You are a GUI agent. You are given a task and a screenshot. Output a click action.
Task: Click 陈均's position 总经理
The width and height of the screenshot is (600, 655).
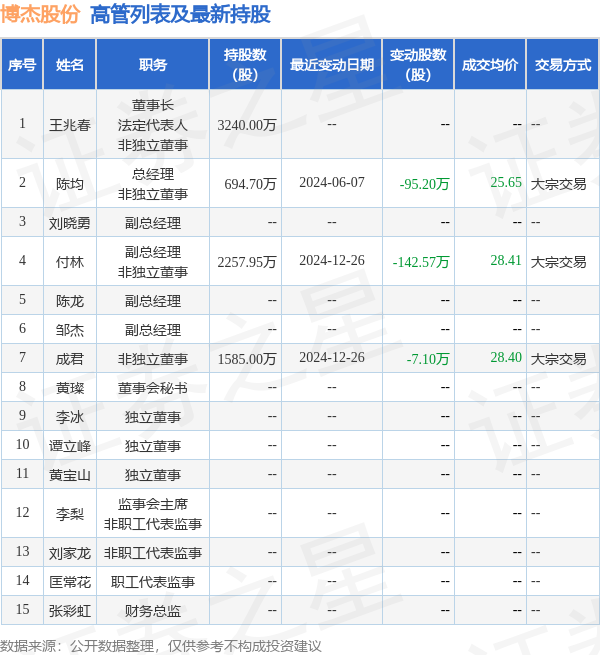(x=153, y=173)
